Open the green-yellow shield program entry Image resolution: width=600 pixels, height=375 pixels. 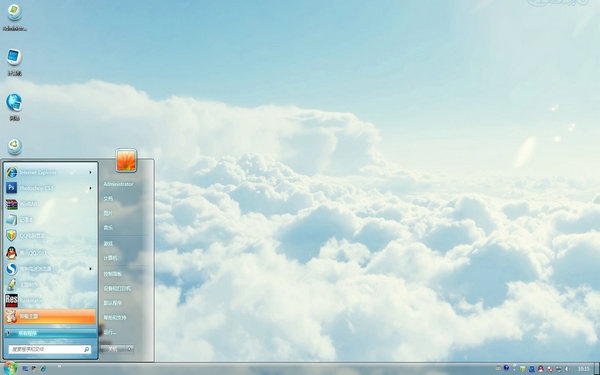point(50,236)
